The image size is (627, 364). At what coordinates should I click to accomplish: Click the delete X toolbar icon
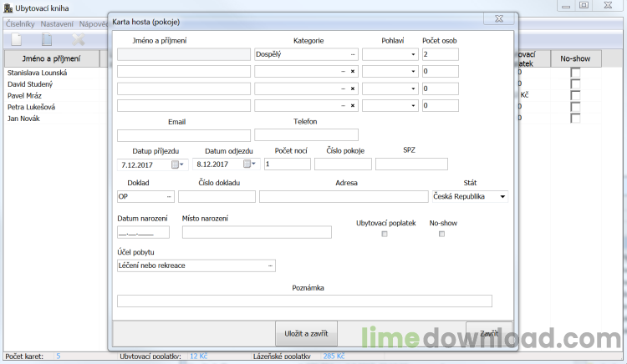coord(79,39)
